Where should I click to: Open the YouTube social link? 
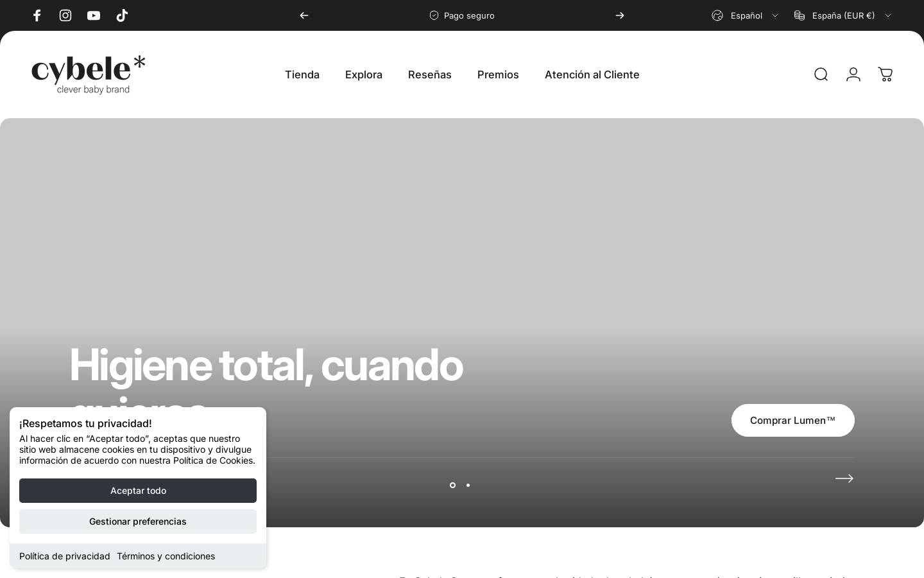click(x=94, y=15)
